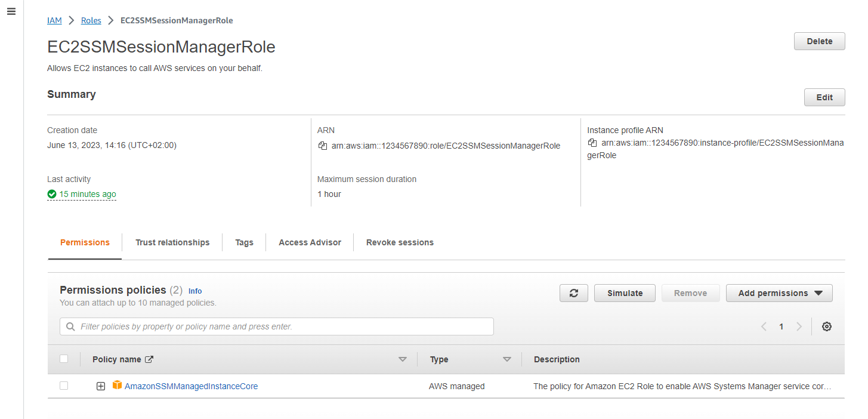
Task: Click the Simulate button
Action: 625,292
